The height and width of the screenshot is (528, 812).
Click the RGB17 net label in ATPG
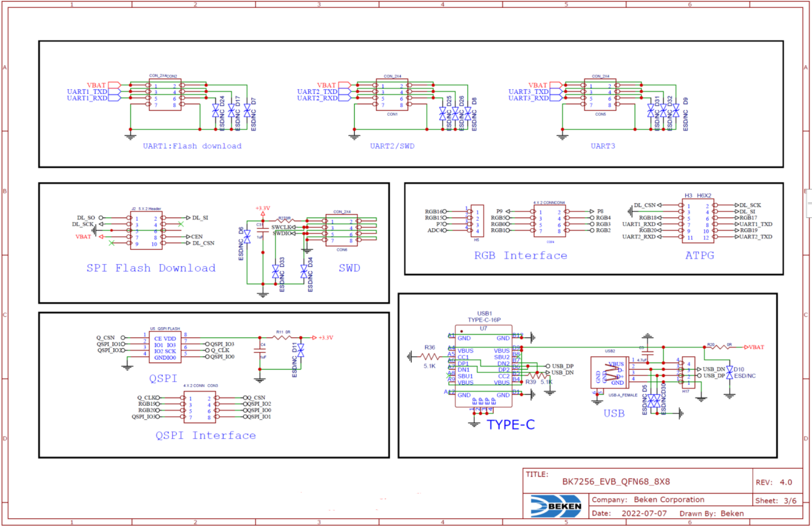748,218
